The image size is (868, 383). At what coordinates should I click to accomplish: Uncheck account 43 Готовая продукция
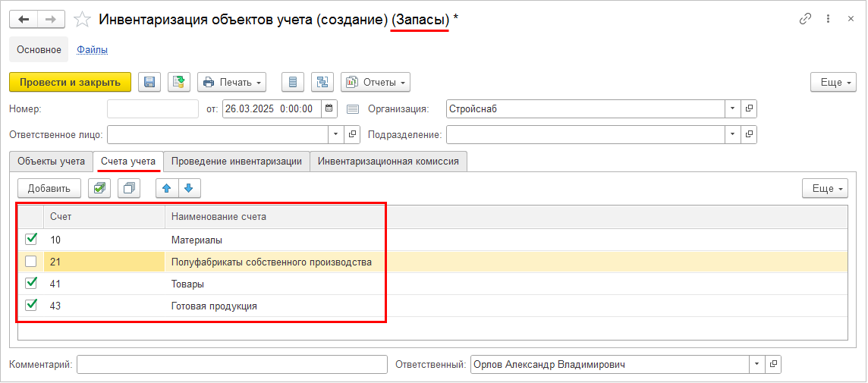[31, 306]
